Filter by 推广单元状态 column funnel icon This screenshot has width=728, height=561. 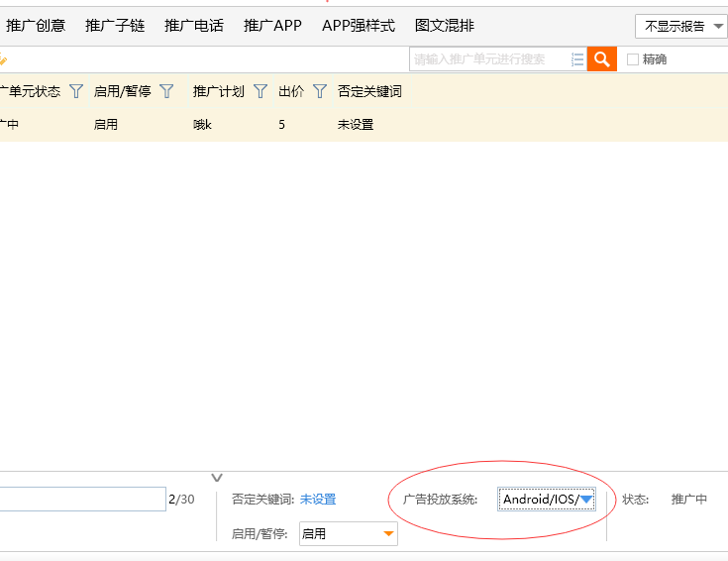click(76, 91)
